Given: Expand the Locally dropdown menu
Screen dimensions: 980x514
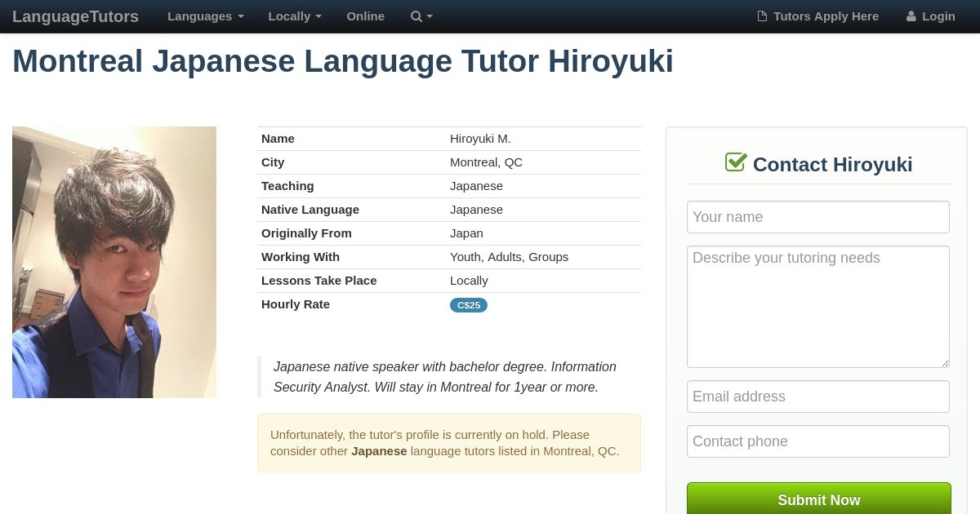Looking at the screenshot, I should [295, 16].
